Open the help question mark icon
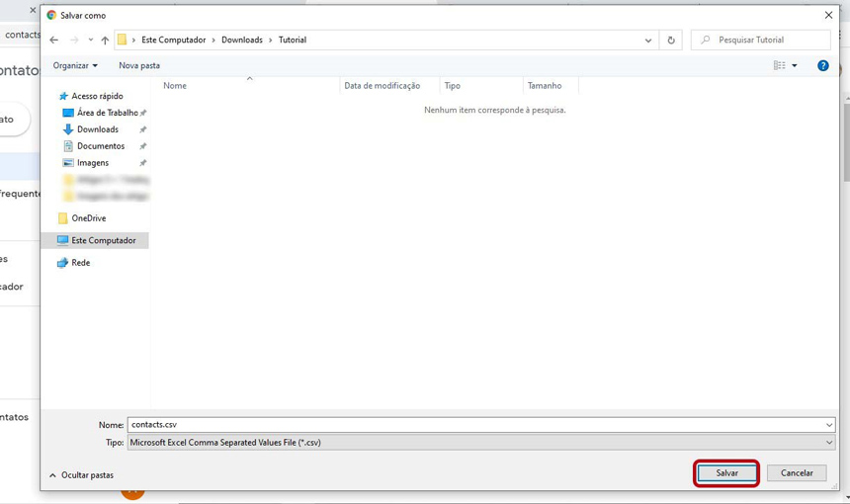This screenshot has width=850, height=504. (x=822, y=65)
